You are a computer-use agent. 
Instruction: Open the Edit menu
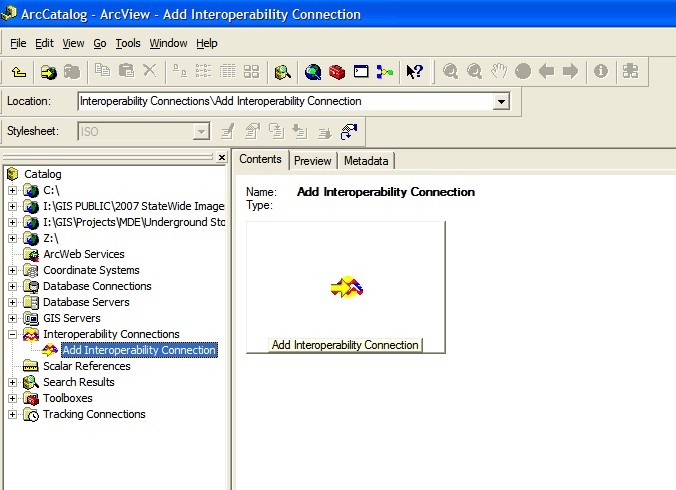click(x=44, y=43)
